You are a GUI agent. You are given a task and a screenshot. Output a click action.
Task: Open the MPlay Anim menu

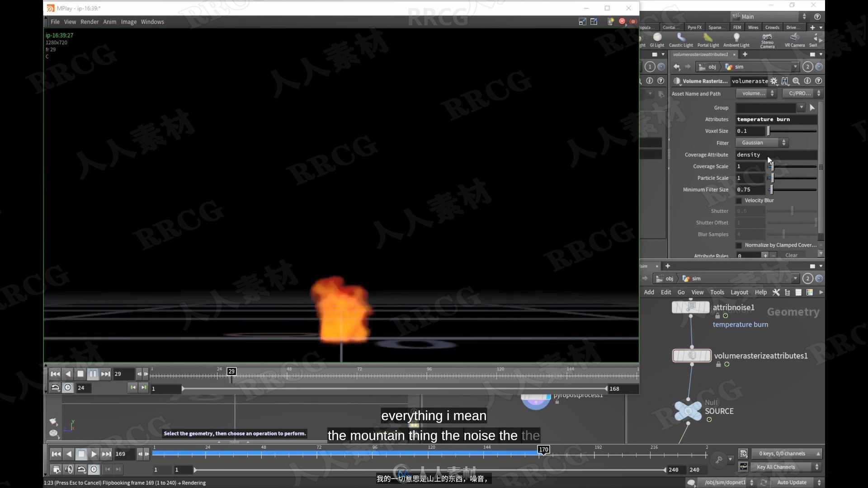[109, 22]
